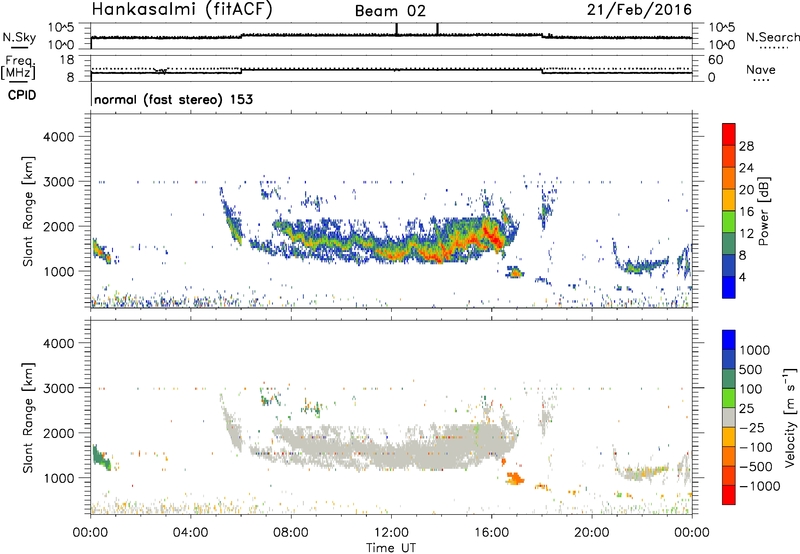Screen dimensions: 800x554
Task: Click the 3000 tick in velocity panel
Action: (58, 388)
